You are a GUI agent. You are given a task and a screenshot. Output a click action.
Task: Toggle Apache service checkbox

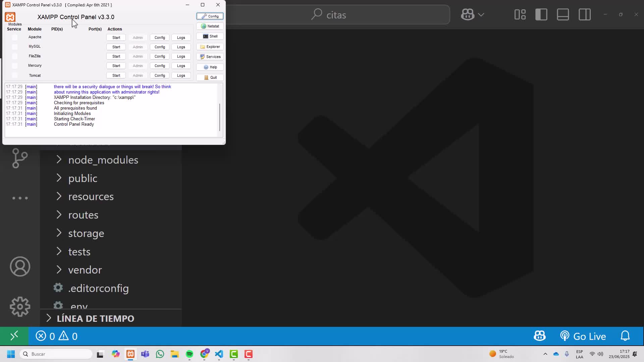coord(14,37)
